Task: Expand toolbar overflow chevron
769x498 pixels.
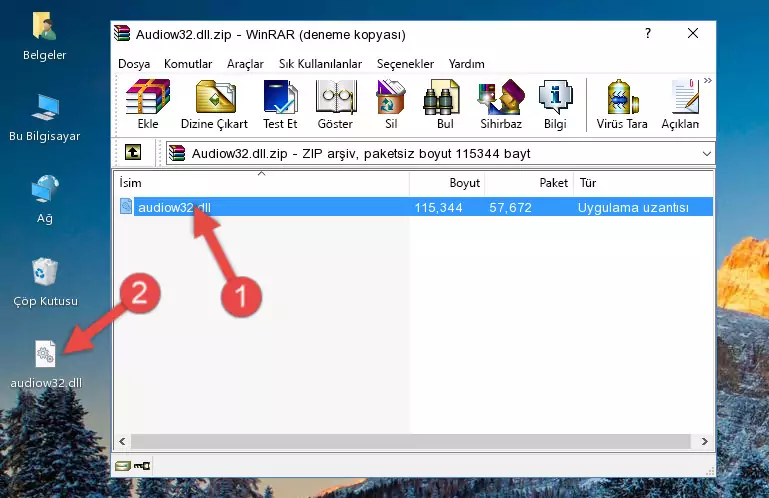Action: pos(708,80)
